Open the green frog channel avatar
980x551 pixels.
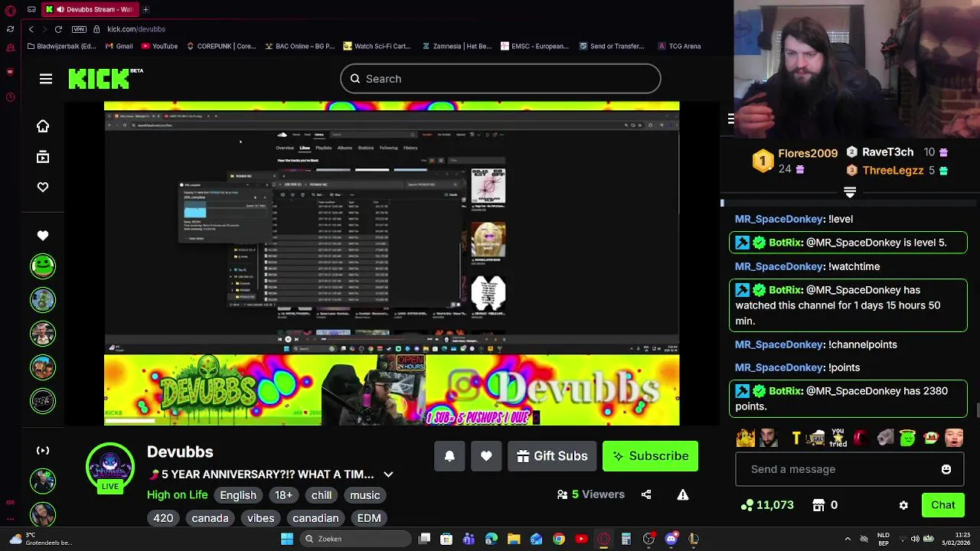pos(43,266)
